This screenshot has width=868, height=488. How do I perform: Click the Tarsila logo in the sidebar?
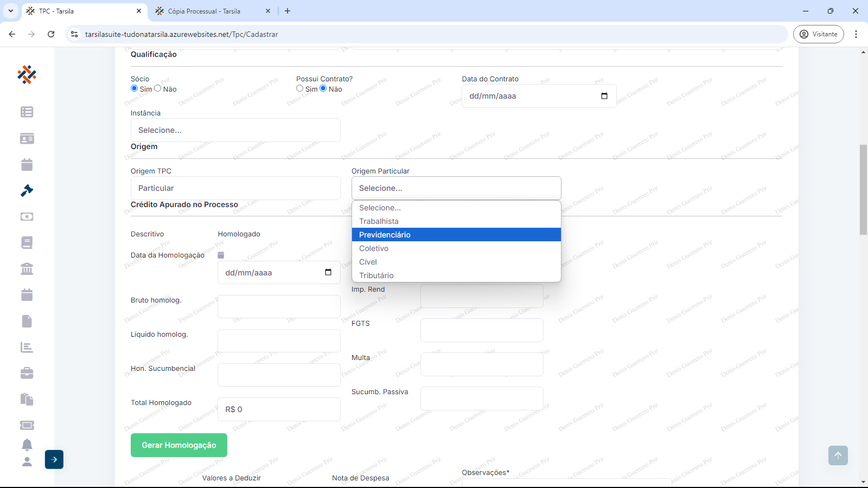point(27,74)
